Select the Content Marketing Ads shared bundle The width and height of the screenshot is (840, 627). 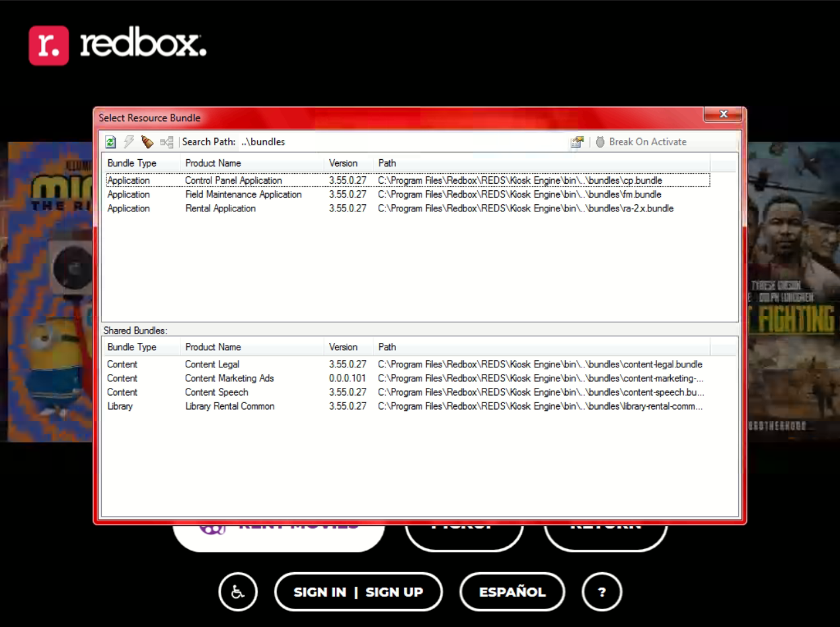[407, 378]
